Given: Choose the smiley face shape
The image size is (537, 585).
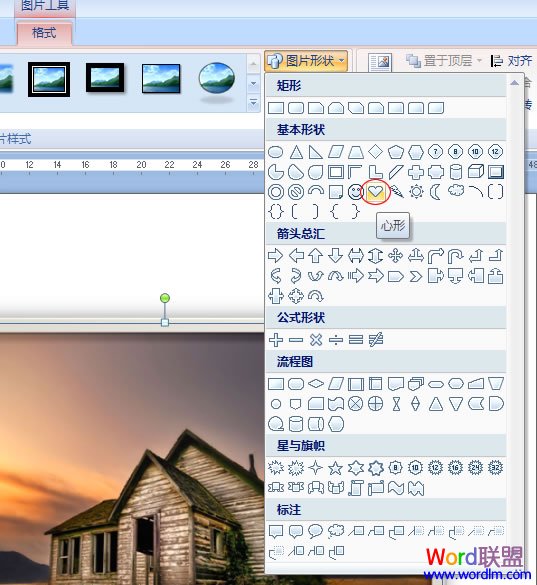Looking at the screenshot, I should click(x=355, y=192).
